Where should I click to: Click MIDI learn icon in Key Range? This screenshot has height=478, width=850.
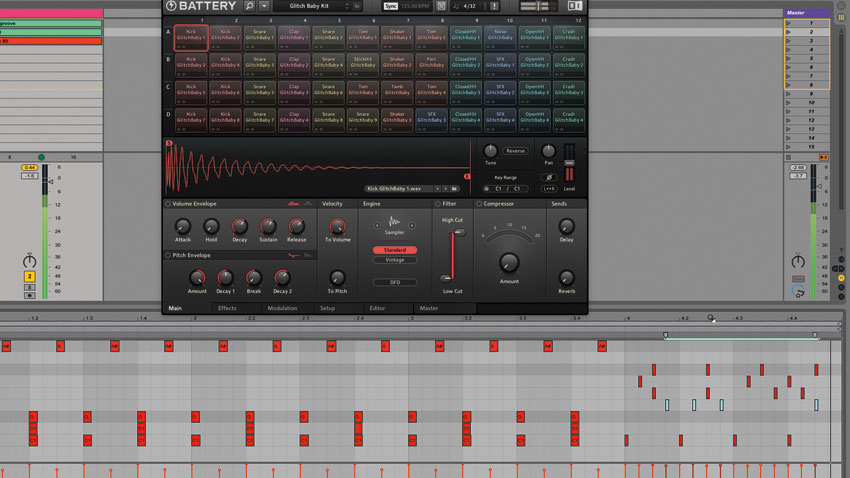486,189
